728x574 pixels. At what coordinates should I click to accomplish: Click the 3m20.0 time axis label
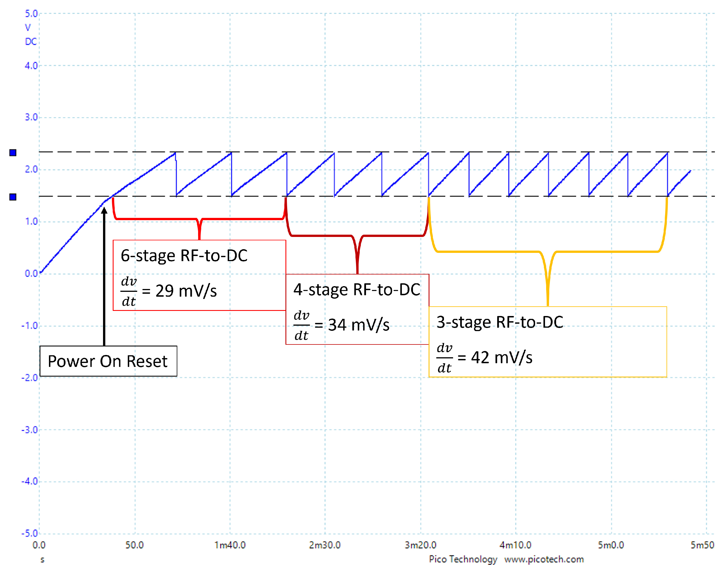[x=420, y=545]
